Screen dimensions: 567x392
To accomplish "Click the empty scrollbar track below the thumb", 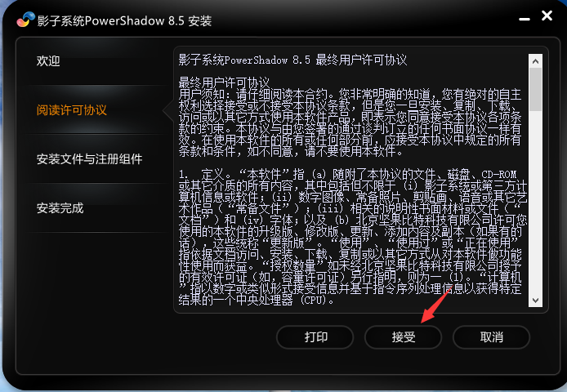I will tap(535, 203).
